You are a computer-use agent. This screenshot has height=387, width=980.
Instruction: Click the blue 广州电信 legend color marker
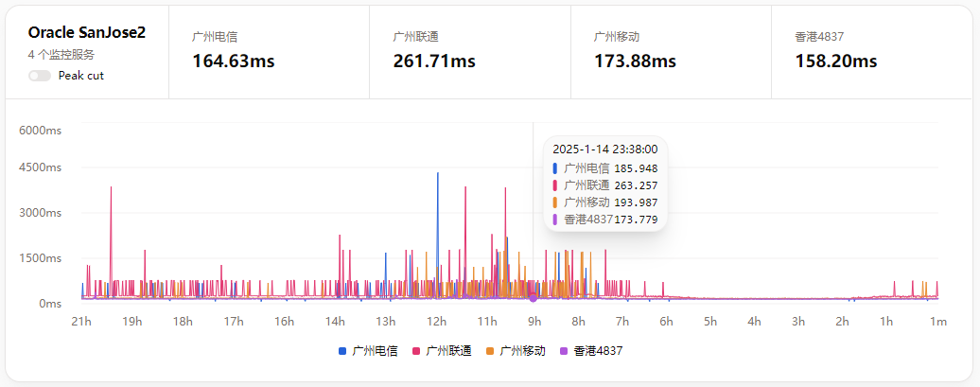pyautogui.click(x=342, y=351)
